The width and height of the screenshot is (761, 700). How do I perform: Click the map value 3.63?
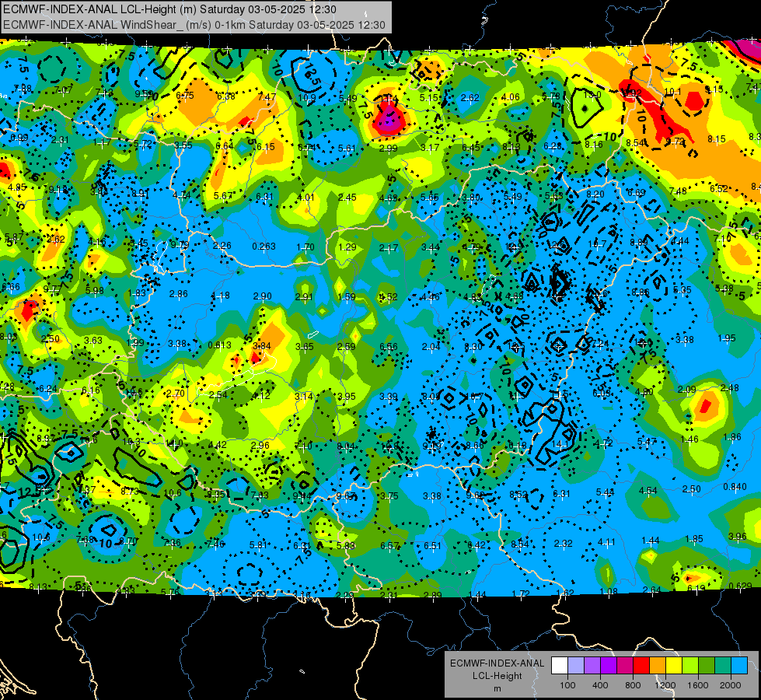click(x=93, y=341)
